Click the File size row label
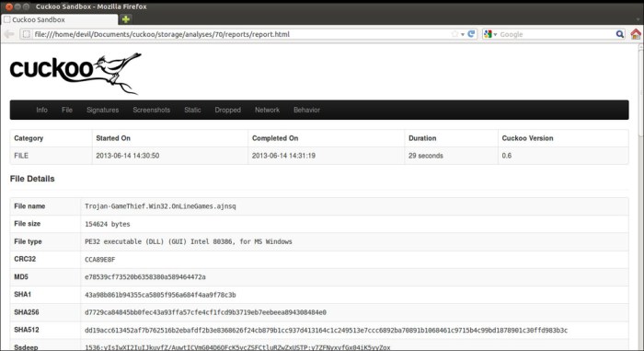The image size is (644, 351). pyautogui.click(x=27, y=224)
